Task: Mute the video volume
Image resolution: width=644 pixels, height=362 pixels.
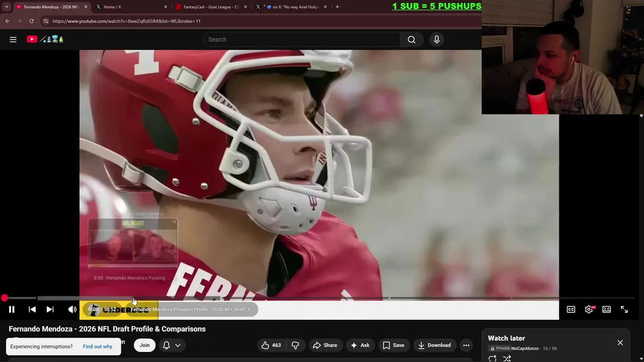Action: pos(72,309)
